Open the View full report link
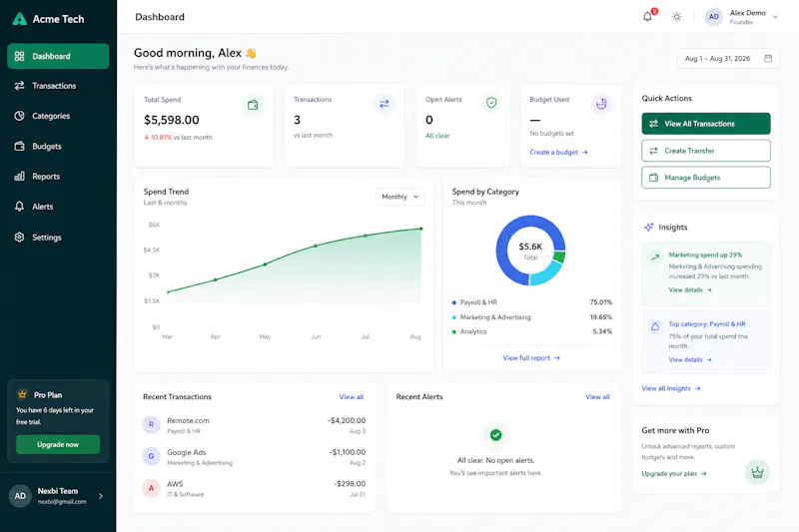 pyautogui.click(x=531, y=358)
